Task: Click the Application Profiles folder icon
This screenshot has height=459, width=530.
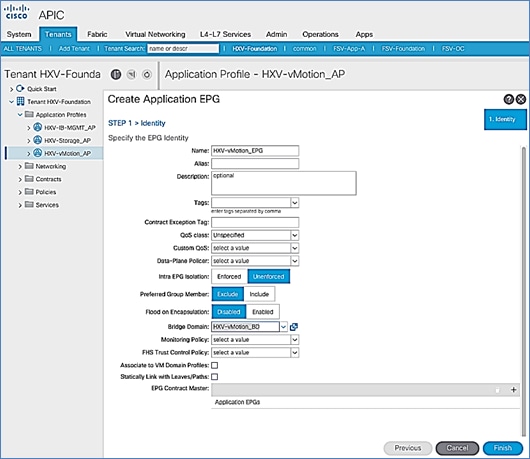Action: pyautogui.click(x=29, y=115)
